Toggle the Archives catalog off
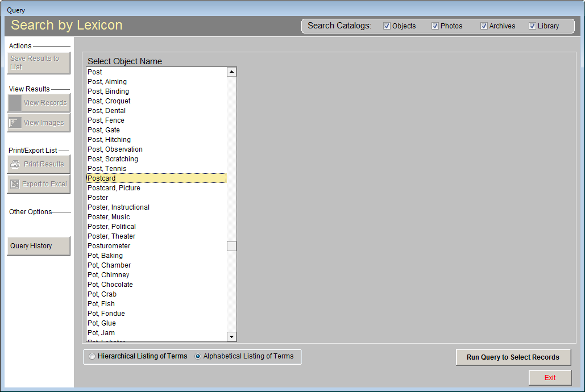This screenshot has width=585, height=392. pos(484,26)
